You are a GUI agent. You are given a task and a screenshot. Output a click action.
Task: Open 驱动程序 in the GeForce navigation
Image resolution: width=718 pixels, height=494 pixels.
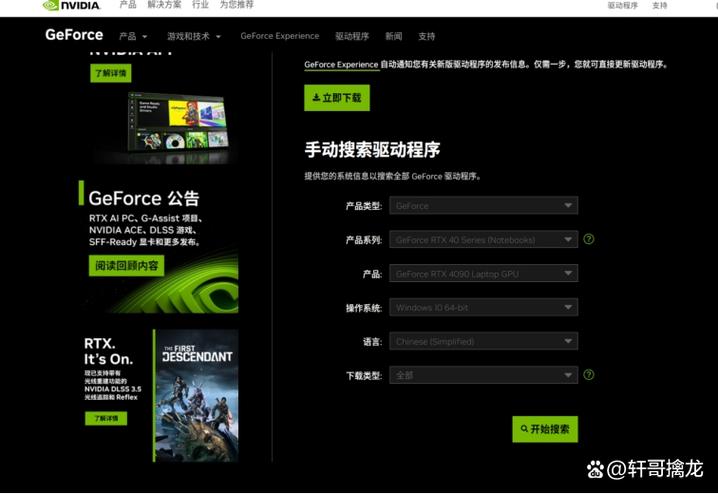[352, 36]
